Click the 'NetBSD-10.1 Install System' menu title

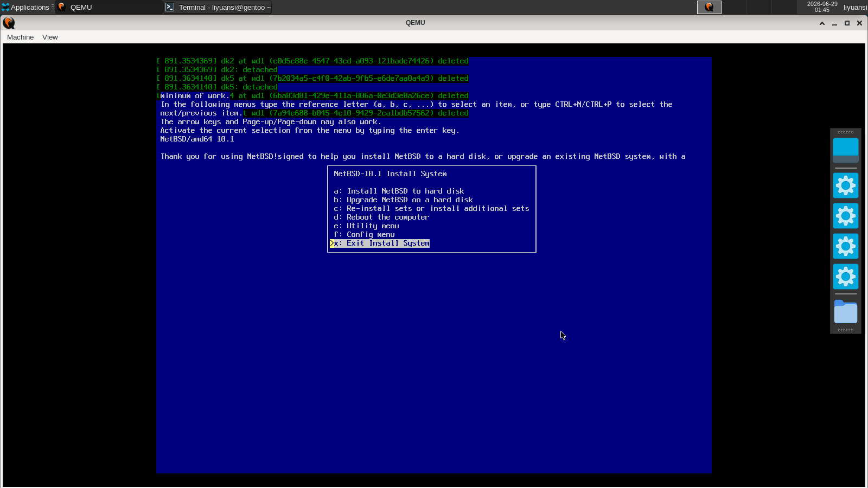coord(390,174)
